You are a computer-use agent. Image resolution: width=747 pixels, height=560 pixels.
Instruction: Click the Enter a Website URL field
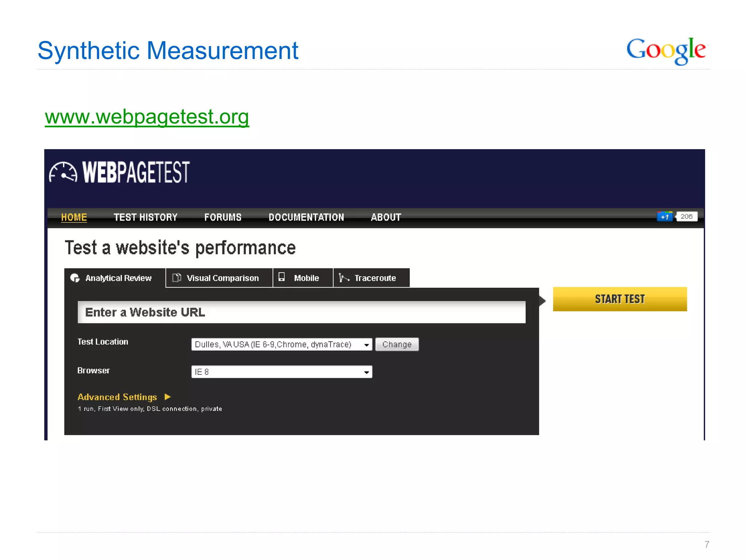pos(301,312)
